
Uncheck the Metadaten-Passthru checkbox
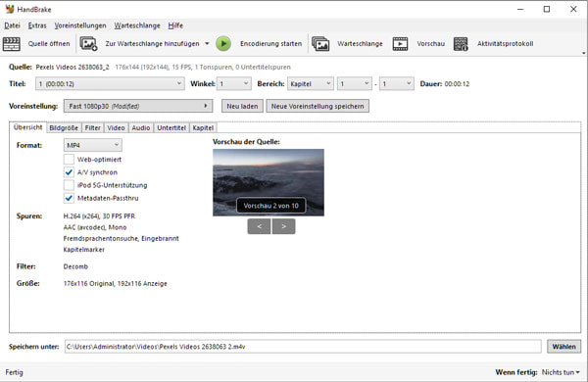pyautogui.click(x=69, y=198)
